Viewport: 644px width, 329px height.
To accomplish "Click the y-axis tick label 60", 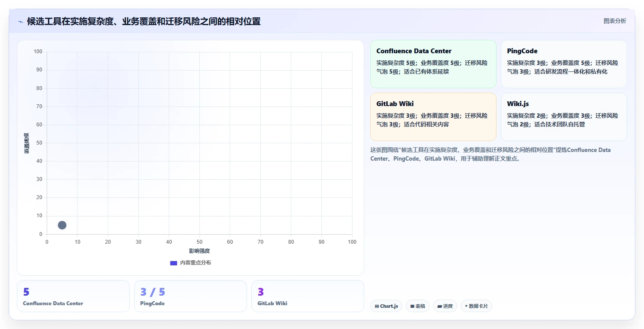I will 39,125.
